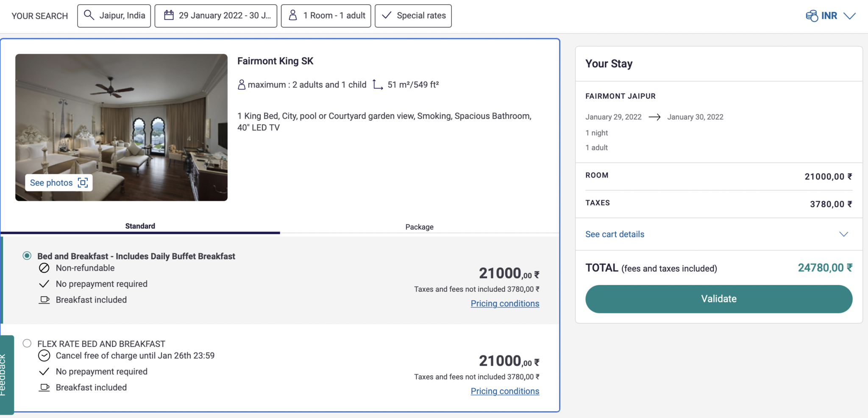Switch to the Package tab
Screen dimensions: 868x418
tap(419, 227)
